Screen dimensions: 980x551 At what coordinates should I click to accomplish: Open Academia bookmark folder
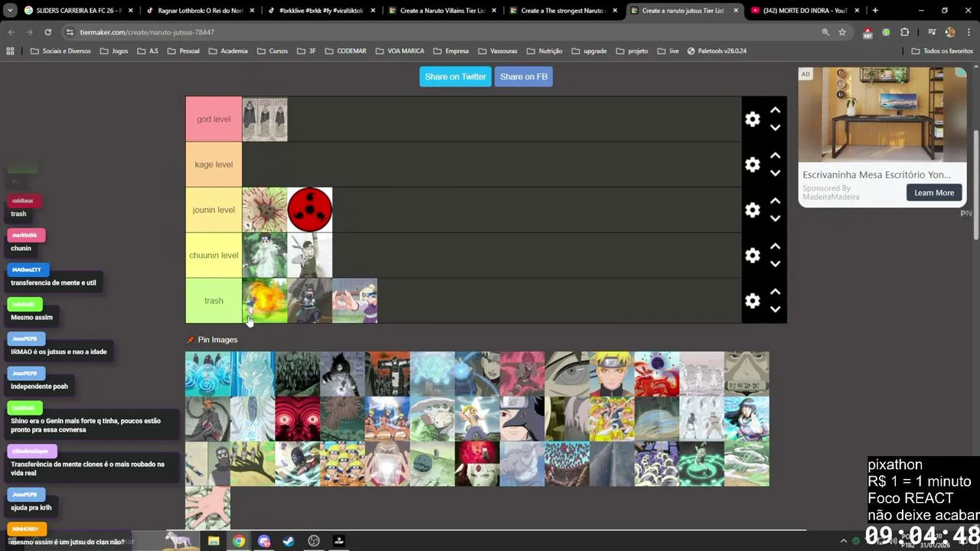coord(227,51)
